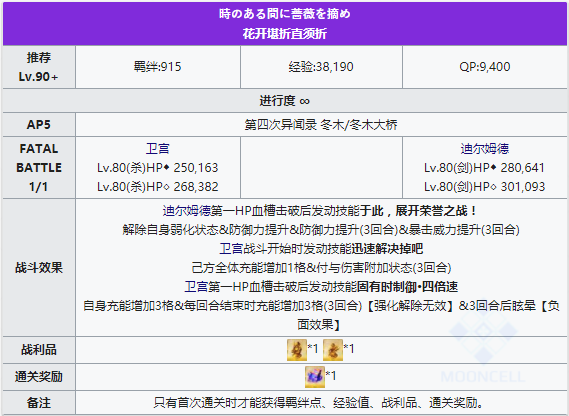Open the 卫宫 link before 第一HP血槽击破后
The height and width of the screenshot is (416, 569).
coord(196,287)
